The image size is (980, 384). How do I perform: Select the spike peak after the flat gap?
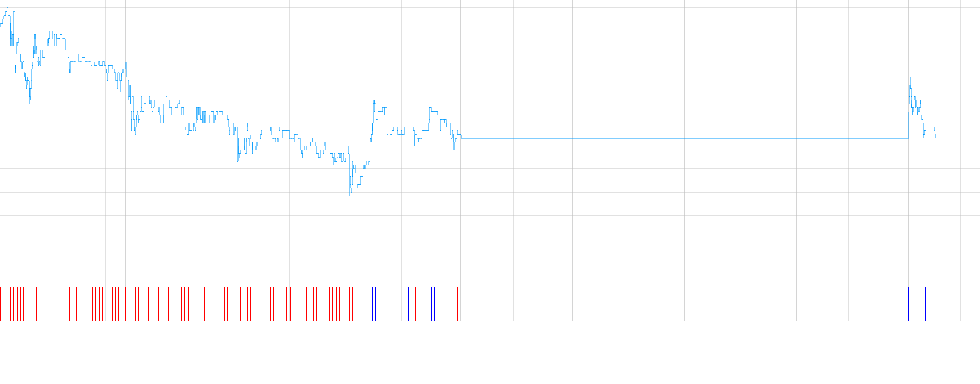[x=911, y=78]
